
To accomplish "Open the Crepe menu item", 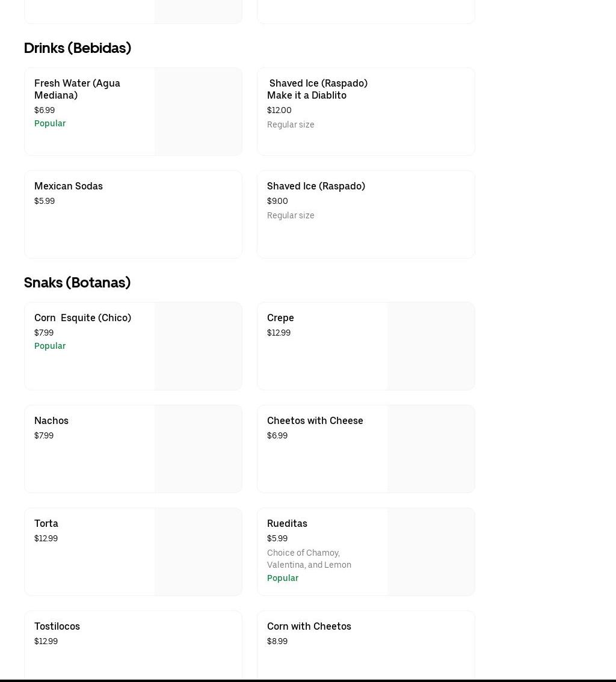I will [x=280, y=318].
